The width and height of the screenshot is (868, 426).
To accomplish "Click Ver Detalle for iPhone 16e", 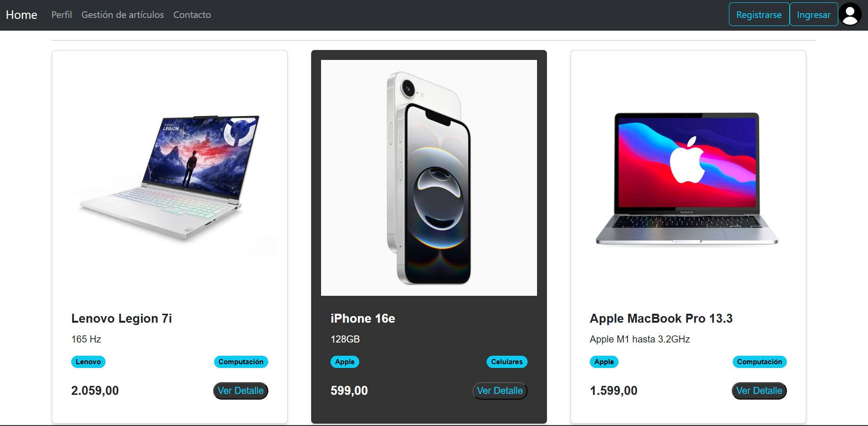I will 500,391.
